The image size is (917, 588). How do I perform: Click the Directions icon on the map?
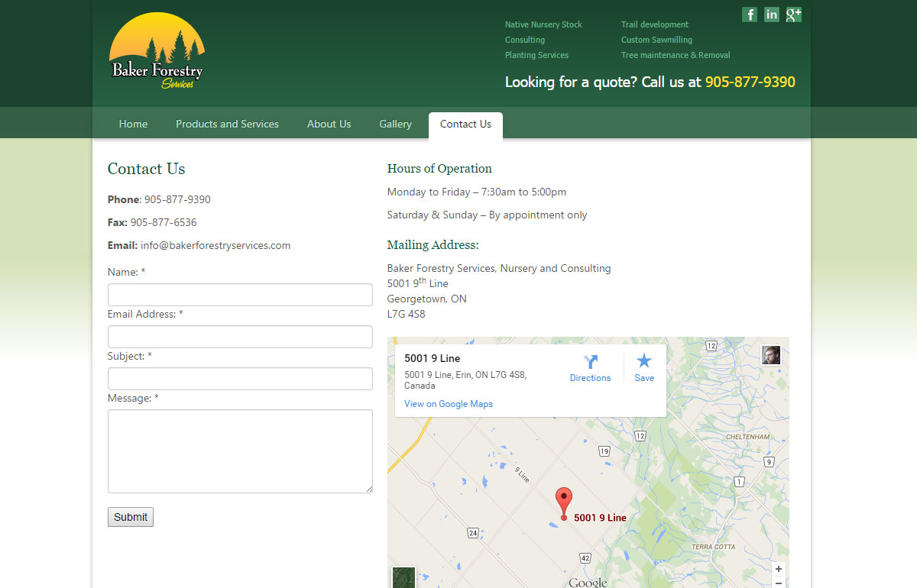pos(590,363)
